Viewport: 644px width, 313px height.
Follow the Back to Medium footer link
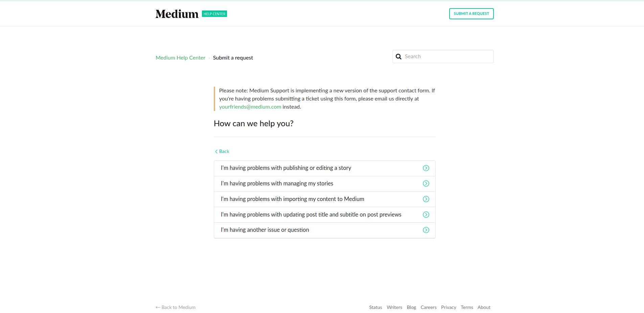pyautogui.click(x=176, y=307)
